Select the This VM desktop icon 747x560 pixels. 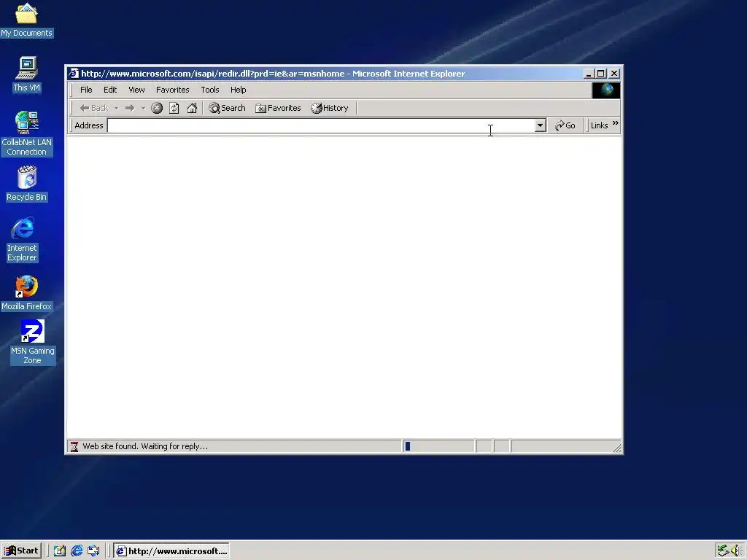click(x=27, y=74)
